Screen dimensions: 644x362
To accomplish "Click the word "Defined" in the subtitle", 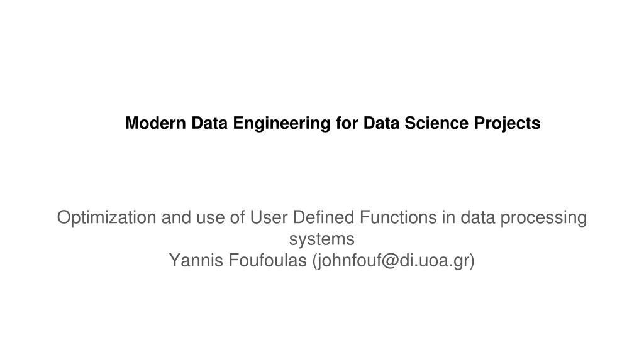I will coord(323,217).
